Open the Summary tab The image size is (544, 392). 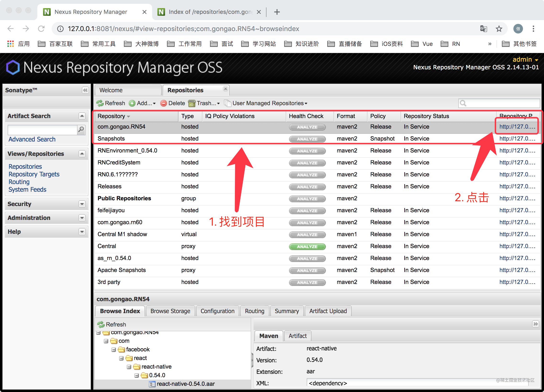click(x=287, y=311)
